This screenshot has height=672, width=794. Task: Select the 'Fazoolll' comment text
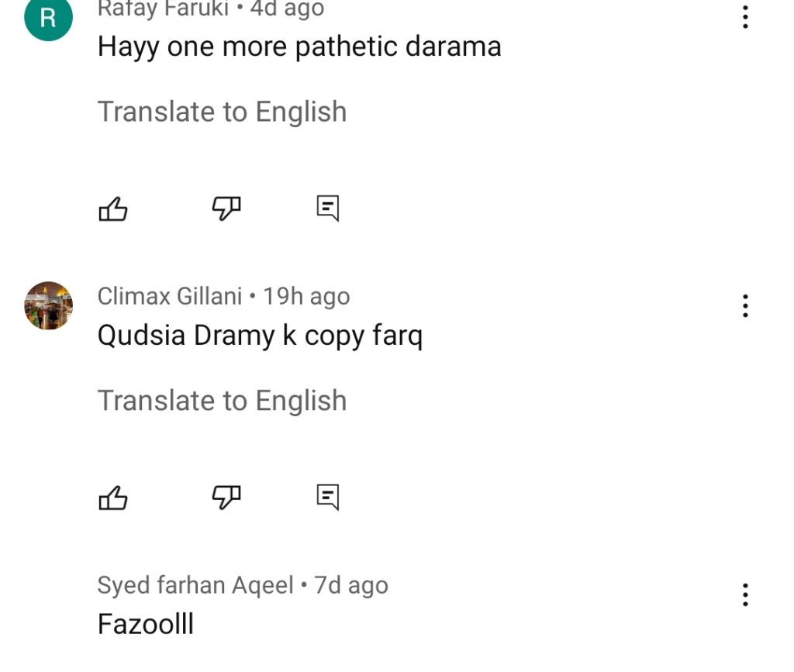click(146, 624)
